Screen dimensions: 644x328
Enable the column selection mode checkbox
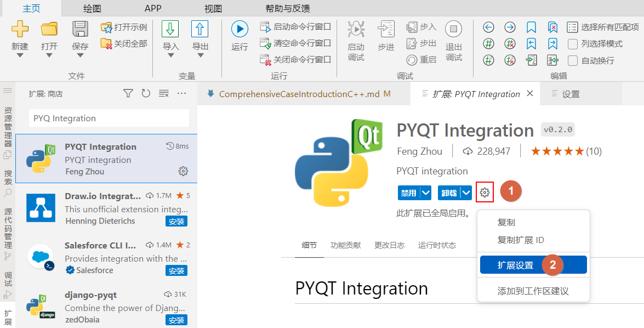pyautogui.click(x=573, y=44)
